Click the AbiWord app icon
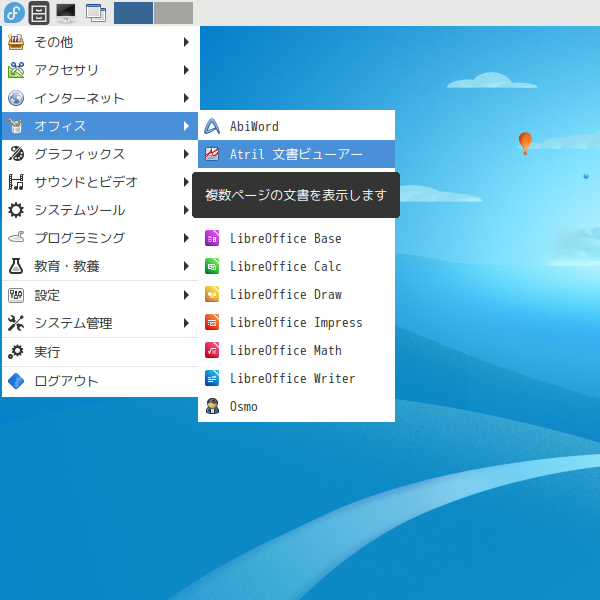This screenshot has height=600, width=600. (212, 126)
